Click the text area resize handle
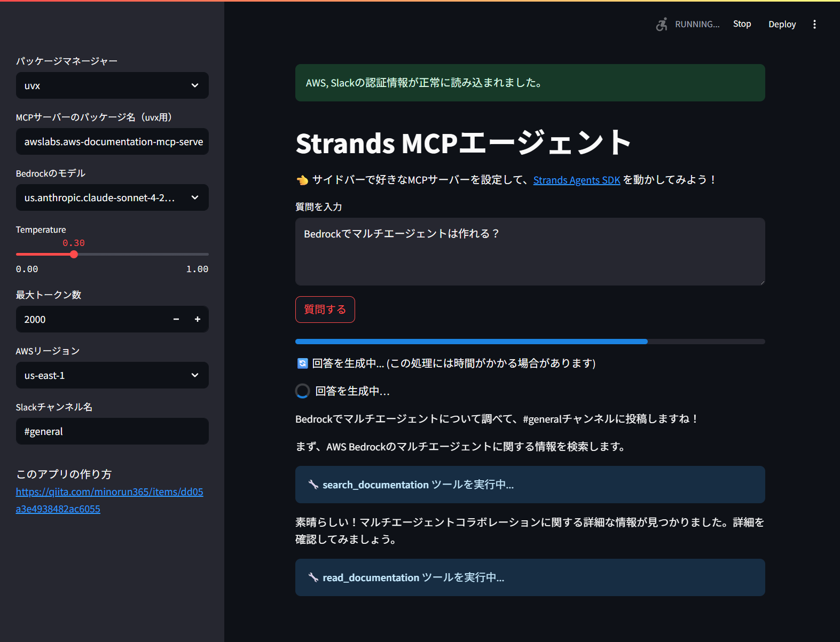840x642 pixels. pos(762,282)
